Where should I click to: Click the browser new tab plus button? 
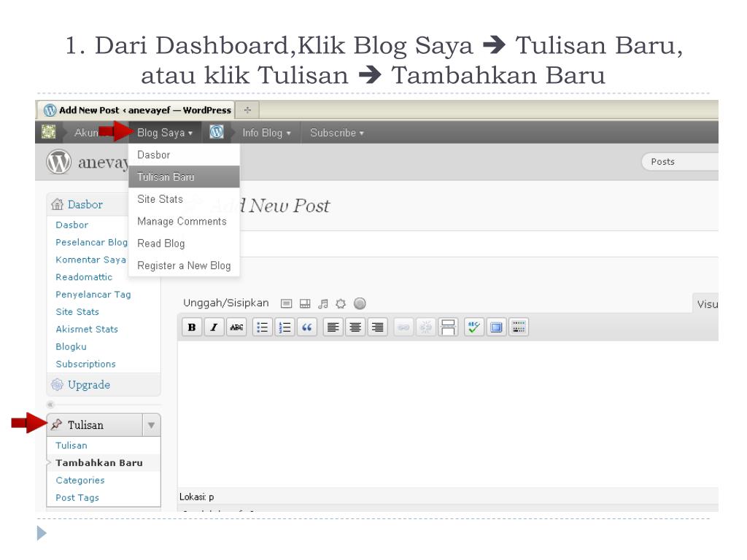247,110
